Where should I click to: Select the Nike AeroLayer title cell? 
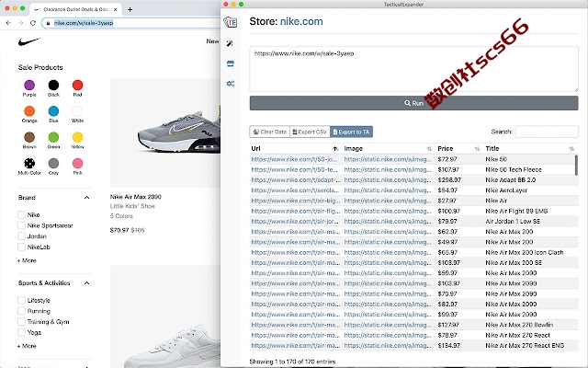coord(506,190)
